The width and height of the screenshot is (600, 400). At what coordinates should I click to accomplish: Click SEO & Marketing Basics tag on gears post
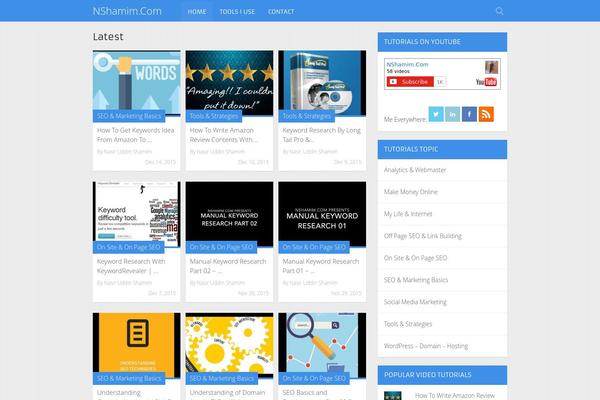coord(222,379)
